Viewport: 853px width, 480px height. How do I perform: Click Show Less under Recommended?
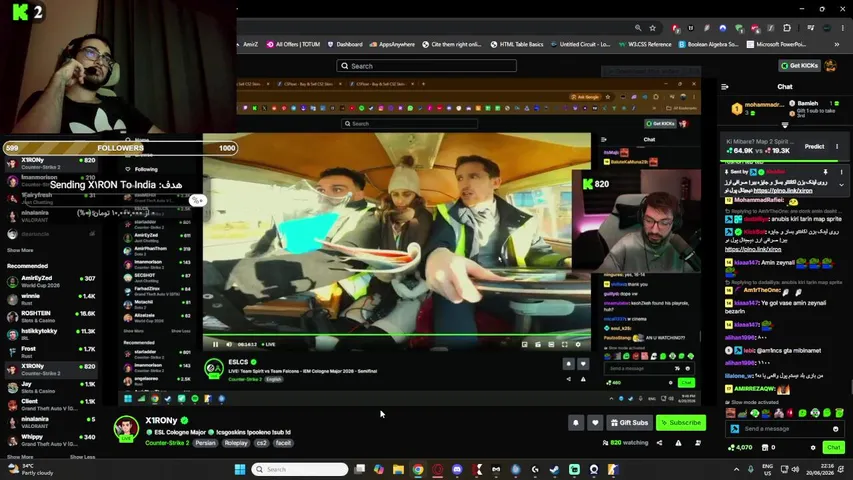83,457
